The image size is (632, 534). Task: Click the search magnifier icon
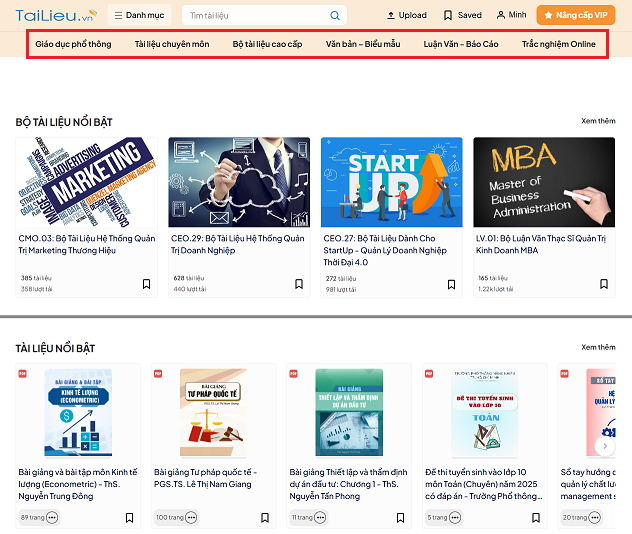(x=335, y=15)
